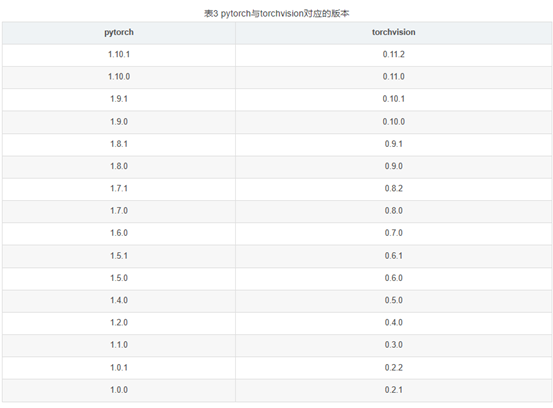Image resolution: width=553 pixels, height=408 pixels.
Task: Click pytorch 1.5.1 cell
Action: click(x=119, y=256)
